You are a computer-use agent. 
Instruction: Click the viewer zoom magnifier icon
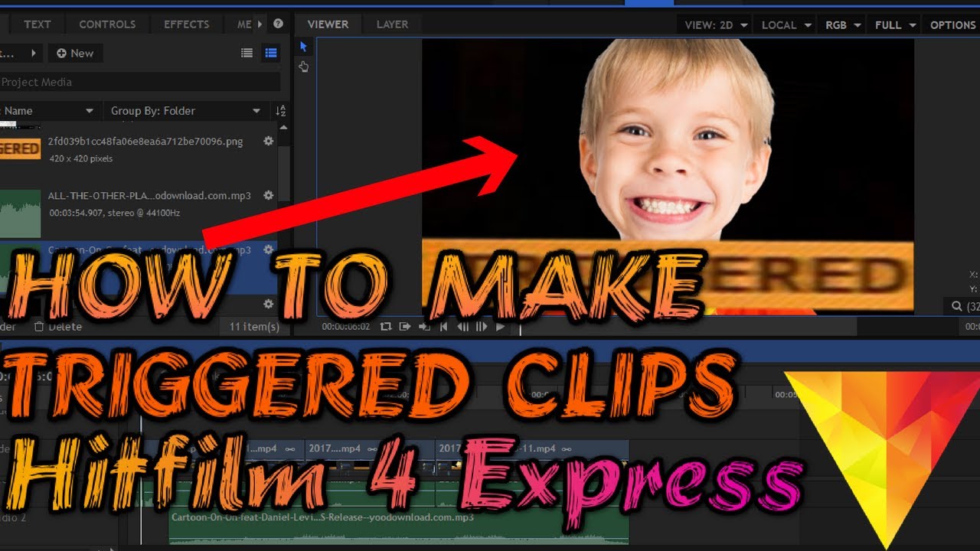click(x=956, y=306)
